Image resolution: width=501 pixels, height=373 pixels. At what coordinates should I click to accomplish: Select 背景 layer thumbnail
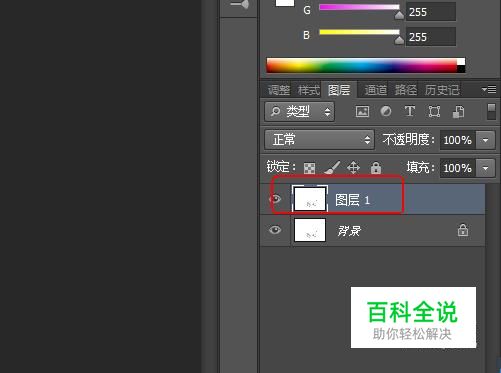pos(310,230)
